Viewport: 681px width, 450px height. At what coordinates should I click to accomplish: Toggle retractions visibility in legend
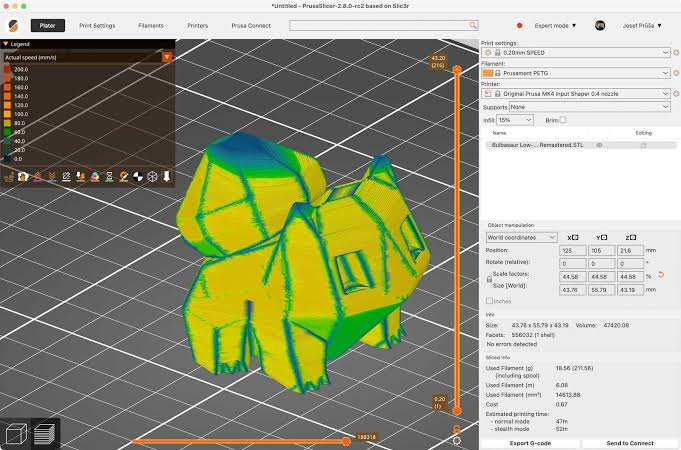pyautogui.click(x=37, y=176)
